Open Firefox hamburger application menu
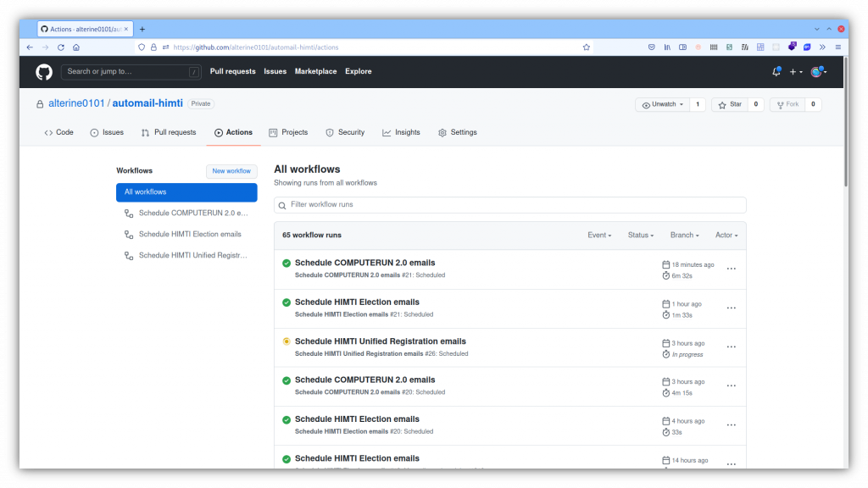Screen dimensions: 868x488 pos(837,47)
